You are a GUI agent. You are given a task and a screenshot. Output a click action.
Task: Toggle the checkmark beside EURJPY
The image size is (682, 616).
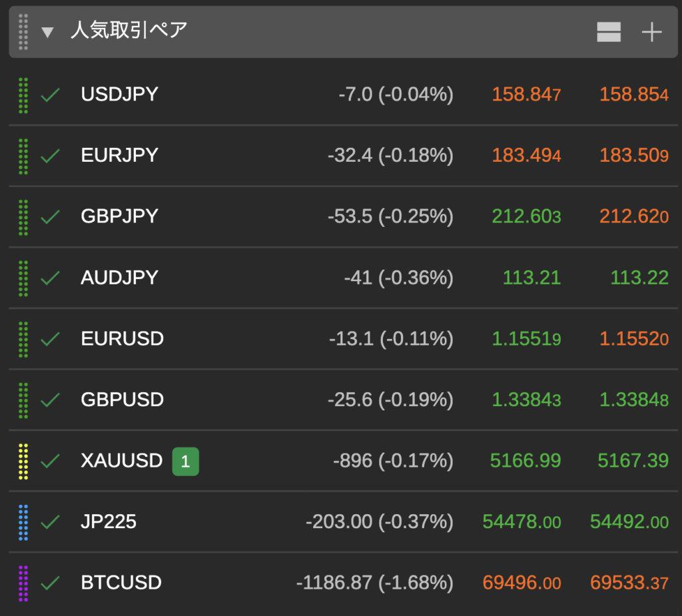point(50,156)
